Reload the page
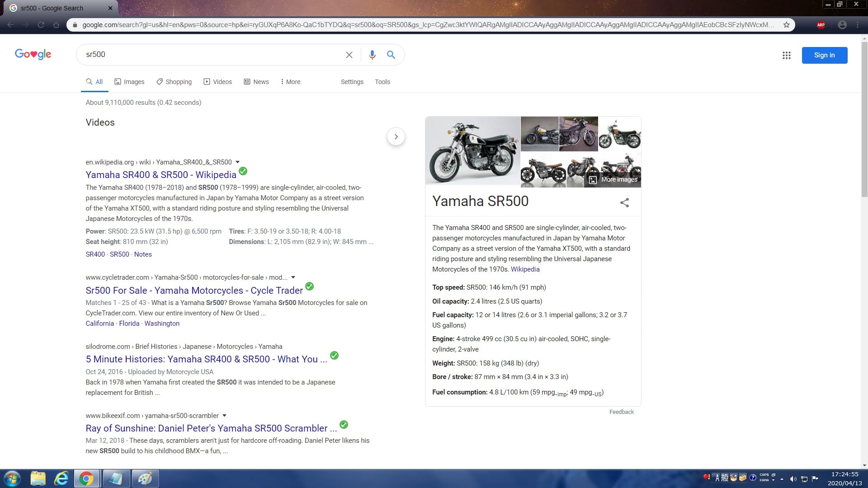The height and width of the screenshot is (488, 868). click(x=41, y=25)
